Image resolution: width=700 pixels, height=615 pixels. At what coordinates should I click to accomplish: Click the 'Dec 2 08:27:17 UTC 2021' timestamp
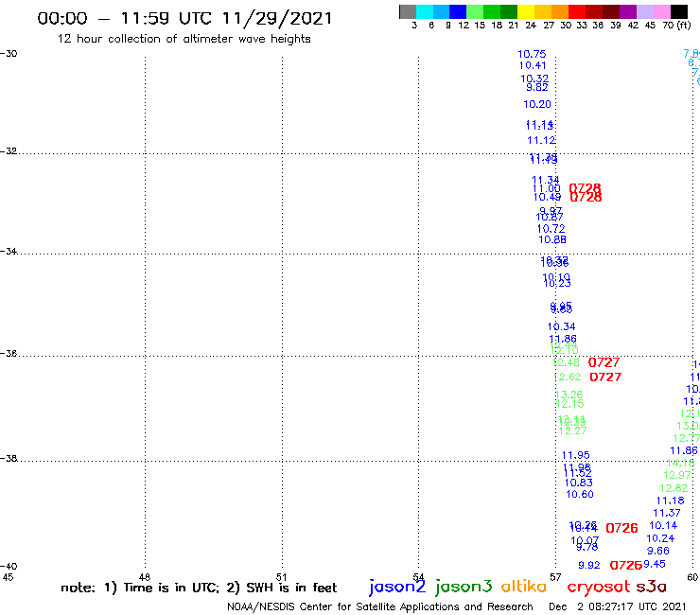click(618, 606)
